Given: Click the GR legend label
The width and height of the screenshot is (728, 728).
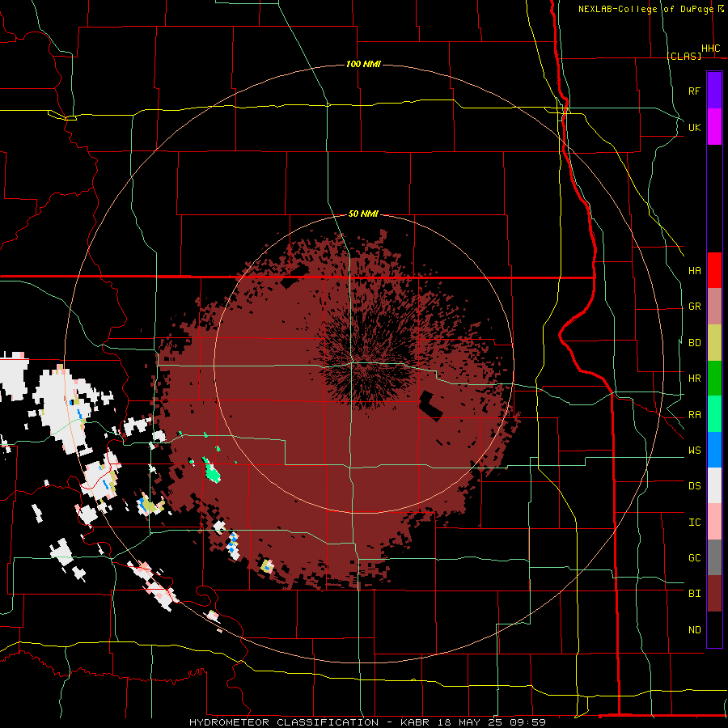Looking at the screenshot, I should (694, 307).
